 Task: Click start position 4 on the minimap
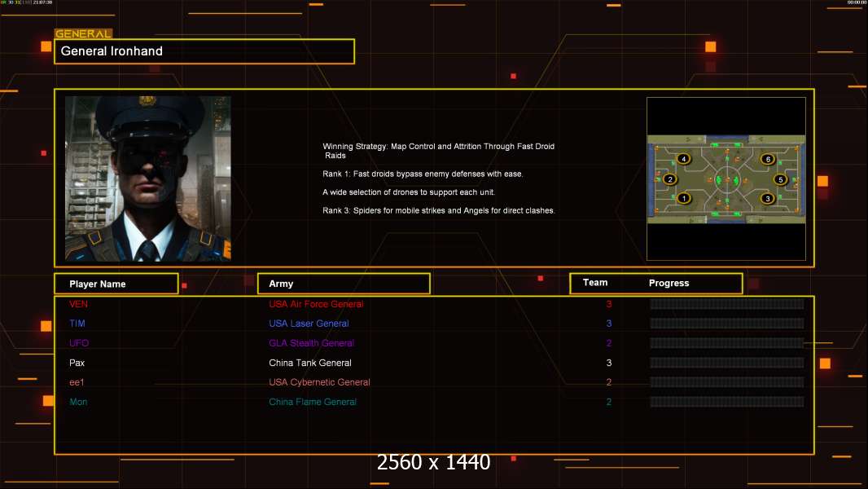click(x=684, y=159)
